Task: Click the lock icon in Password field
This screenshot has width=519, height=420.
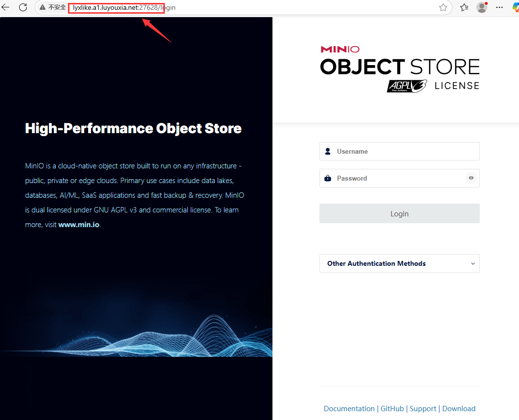Action: (328, 178)
